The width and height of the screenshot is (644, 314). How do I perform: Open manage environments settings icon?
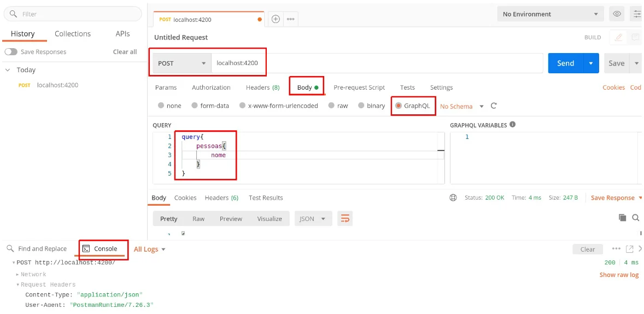point(637,14)
